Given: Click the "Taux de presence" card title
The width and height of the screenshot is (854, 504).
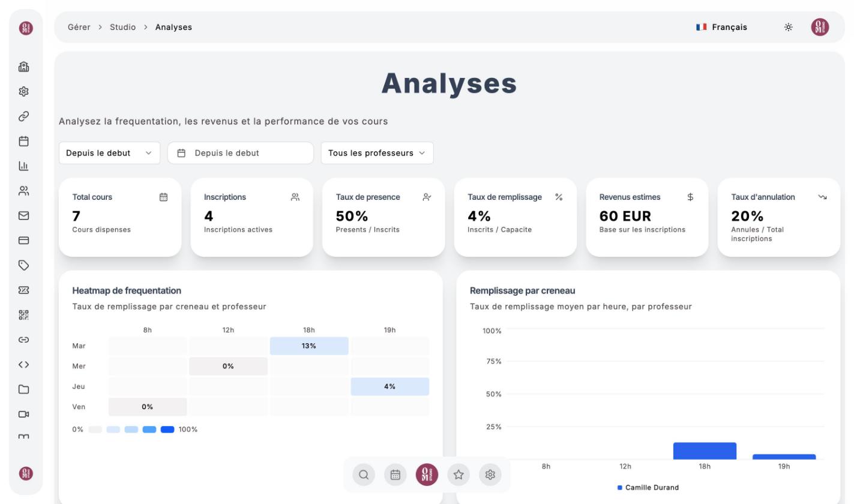Looking at the screenshot, I should coord(368,197).
